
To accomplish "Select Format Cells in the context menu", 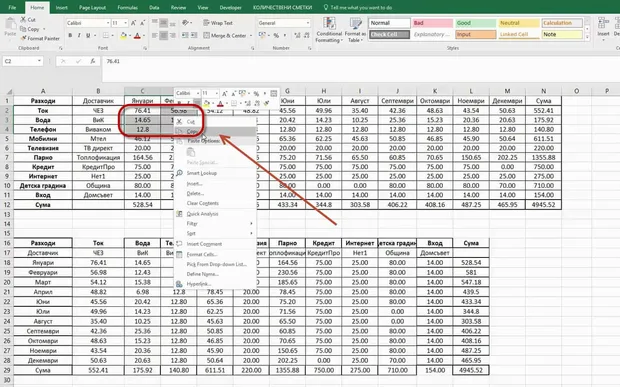I will 215,254.
